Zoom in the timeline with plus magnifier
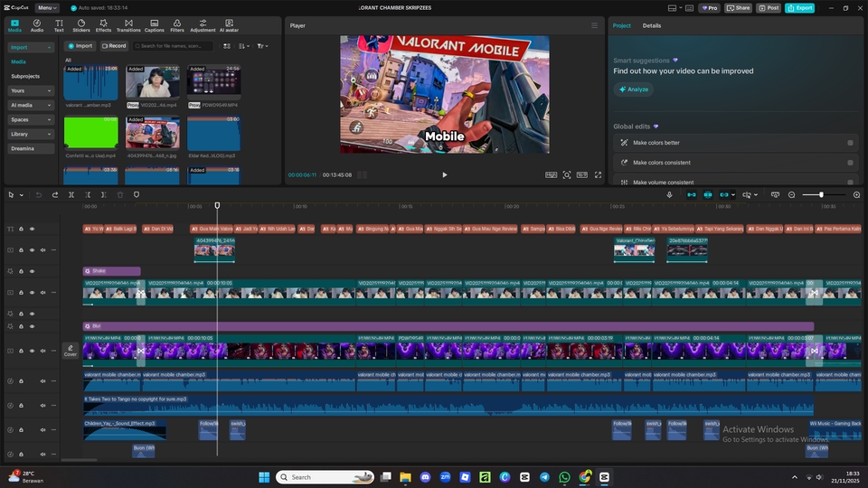This screenshot has width=868, height=488. (856, 195)
